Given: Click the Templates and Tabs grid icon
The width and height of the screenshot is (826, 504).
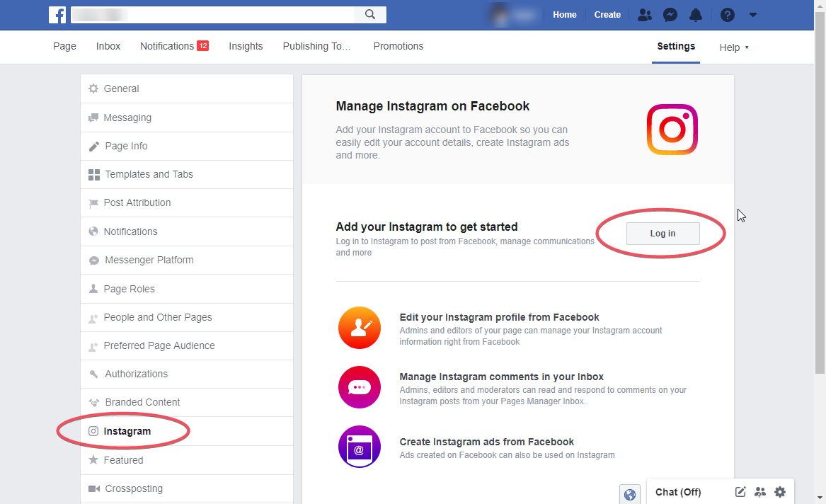Looking at the screenshot, I should coord(93,175).
